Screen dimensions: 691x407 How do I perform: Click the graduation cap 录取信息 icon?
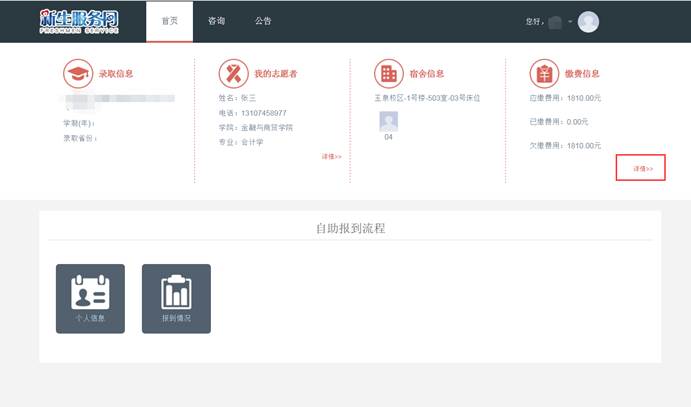point(78,74)
